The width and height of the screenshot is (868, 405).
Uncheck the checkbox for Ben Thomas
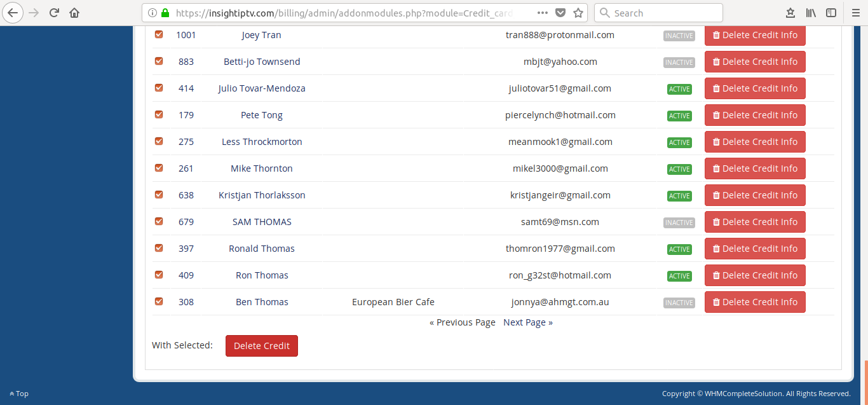pyautogui.click(x=159, y=301)
